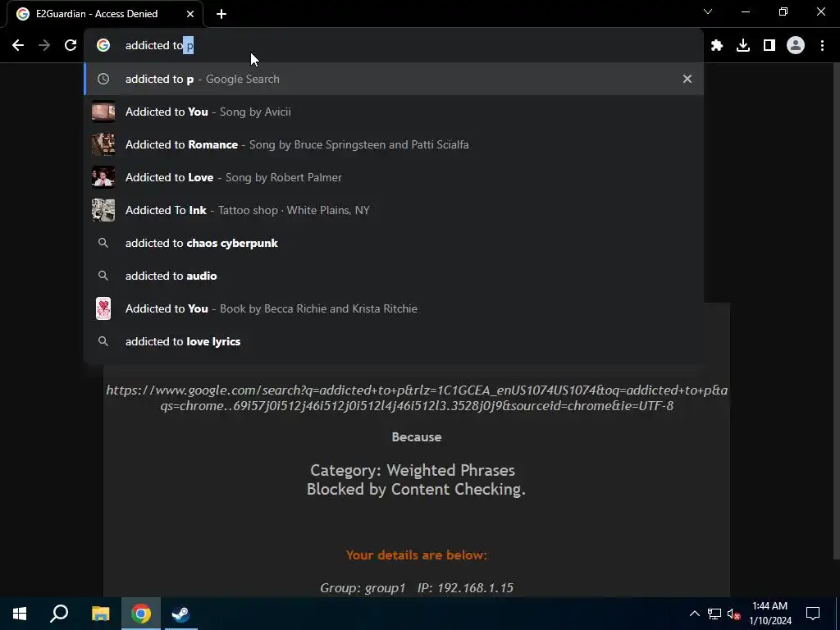
Task: Click the Addicted To Ink thumbnail
Action: point(103,210)
